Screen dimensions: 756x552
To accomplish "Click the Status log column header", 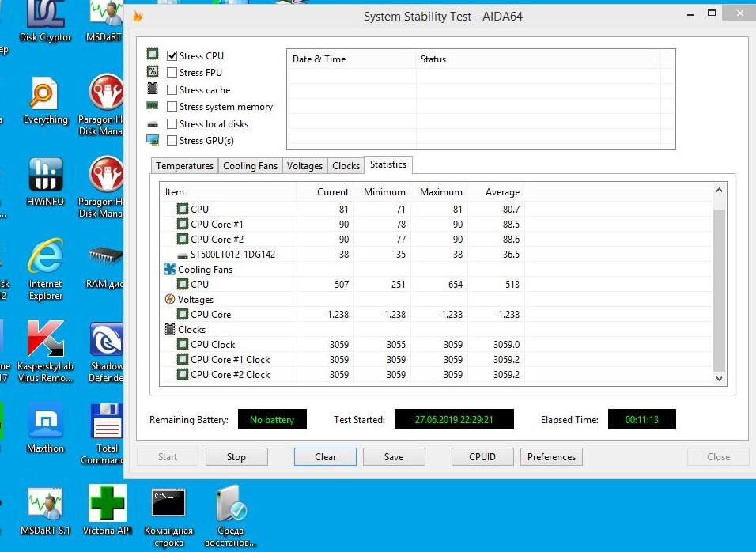I will (538, 59).
